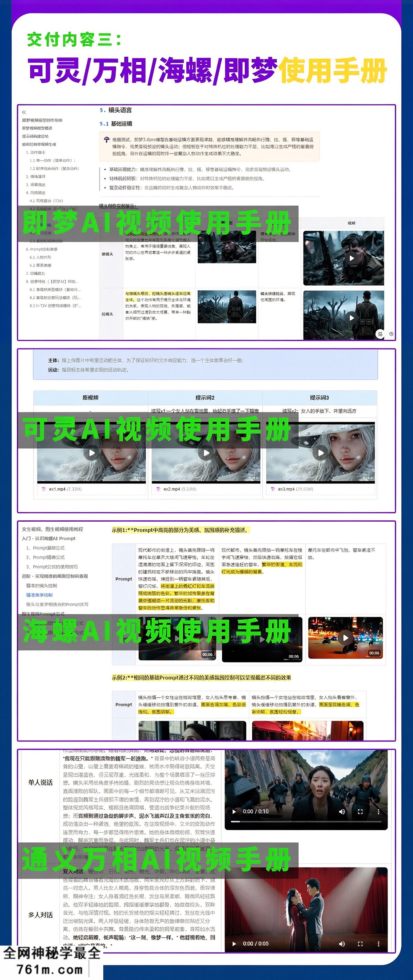Open '8.2 首尾帧创意玩法模块' entry
Viewport: 413px width, 980px height.
click(x=55, y=298)
